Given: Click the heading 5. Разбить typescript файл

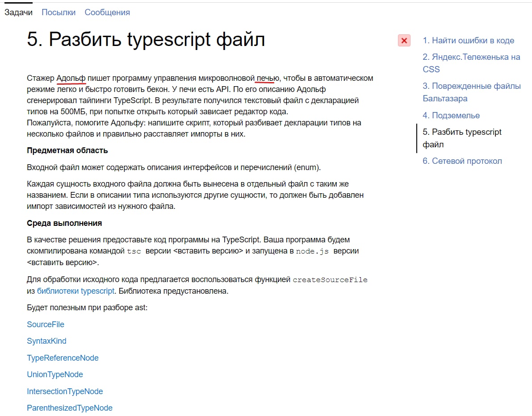Looking at the screenshot, I should click(146, 40).
